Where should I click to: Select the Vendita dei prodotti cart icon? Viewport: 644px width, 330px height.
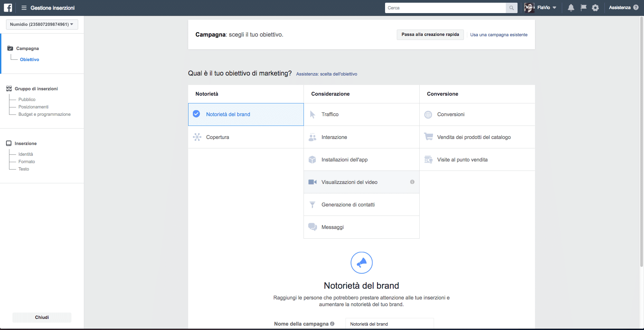[x=428, y=137]
